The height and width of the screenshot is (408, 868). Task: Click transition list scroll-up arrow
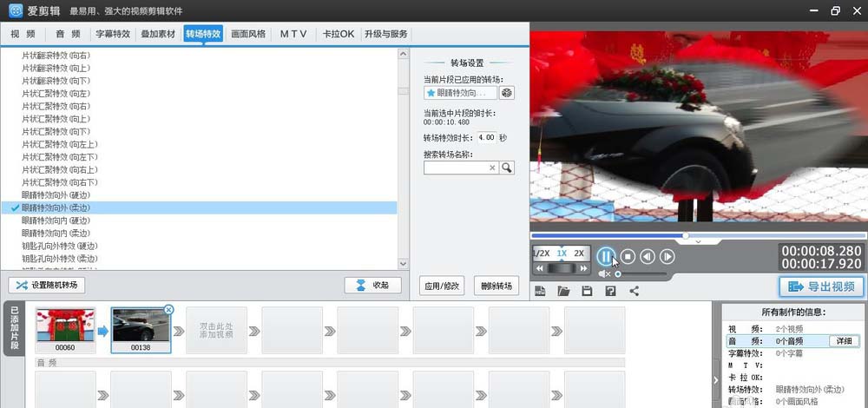pyautogui.click(x=403, y=54)
